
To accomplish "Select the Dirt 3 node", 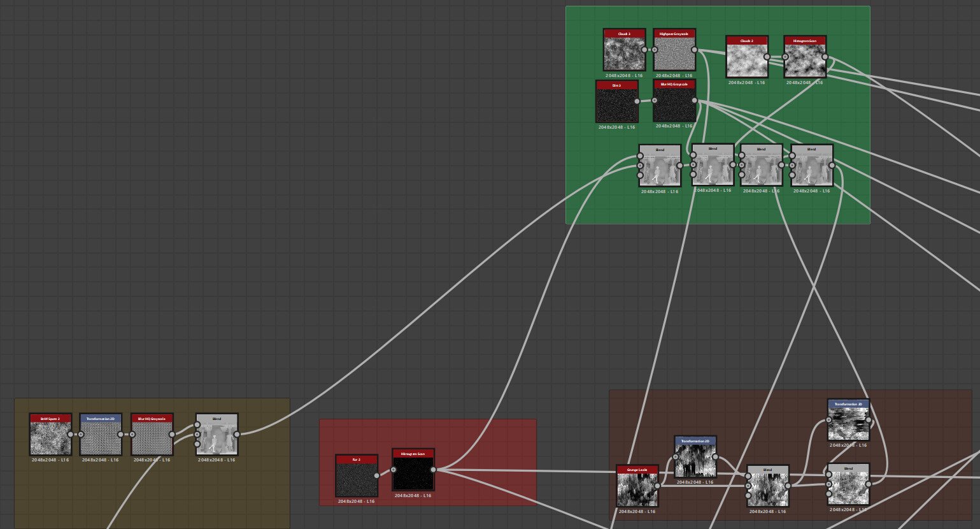I will click(x=616, y=101).
